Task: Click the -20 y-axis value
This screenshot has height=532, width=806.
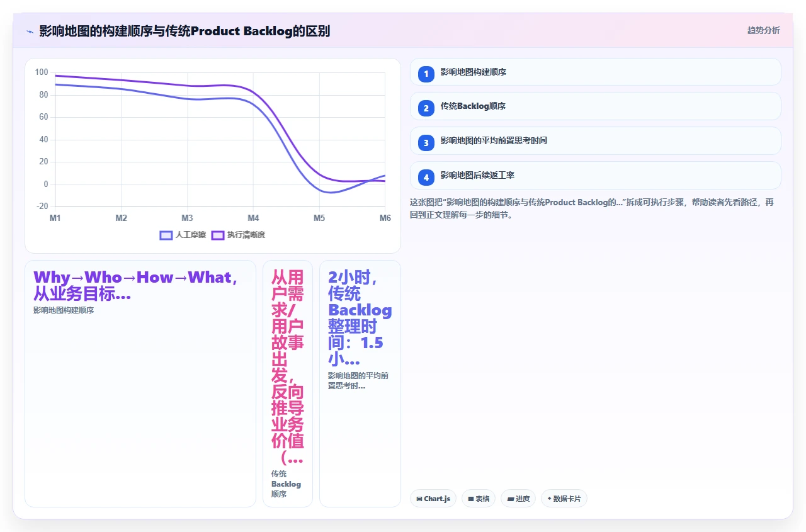Action: click(42, 207)
